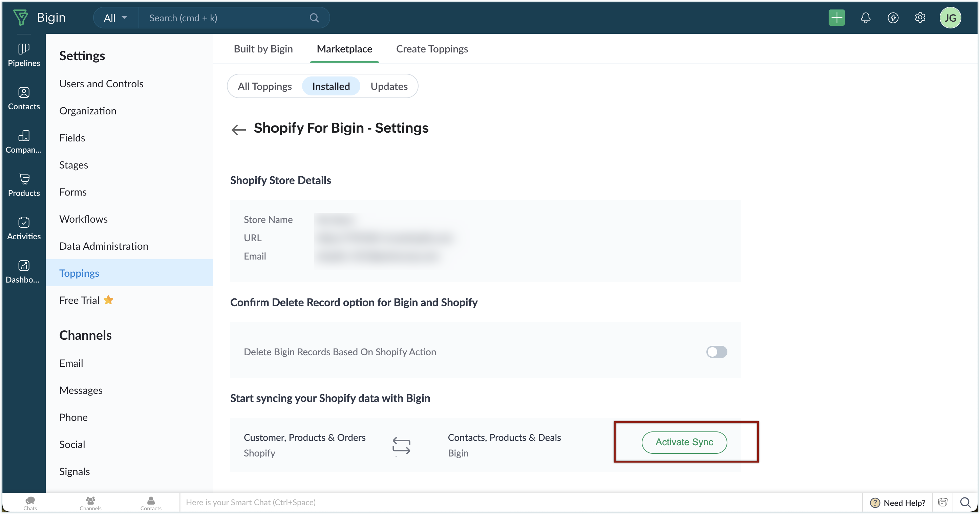Click the sync arrows icon between Shopify and Bigin
980x514 pixels.
tap(401, 446)
